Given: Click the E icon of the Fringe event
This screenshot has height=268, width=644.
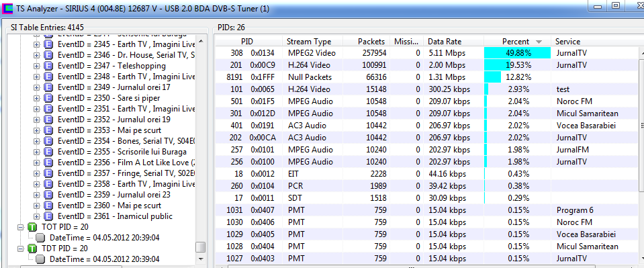Looking at the screenshot, I should [49, 173].
